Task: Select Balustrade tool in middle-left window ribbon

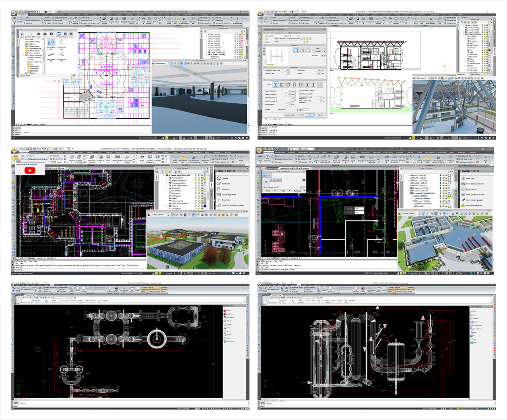Action: pos(117,160)
